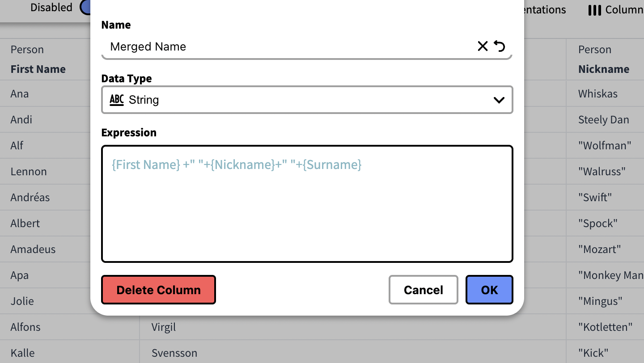Open the Data Type dropdown
The height and width of the screenshot is (363, 644).
307,100
